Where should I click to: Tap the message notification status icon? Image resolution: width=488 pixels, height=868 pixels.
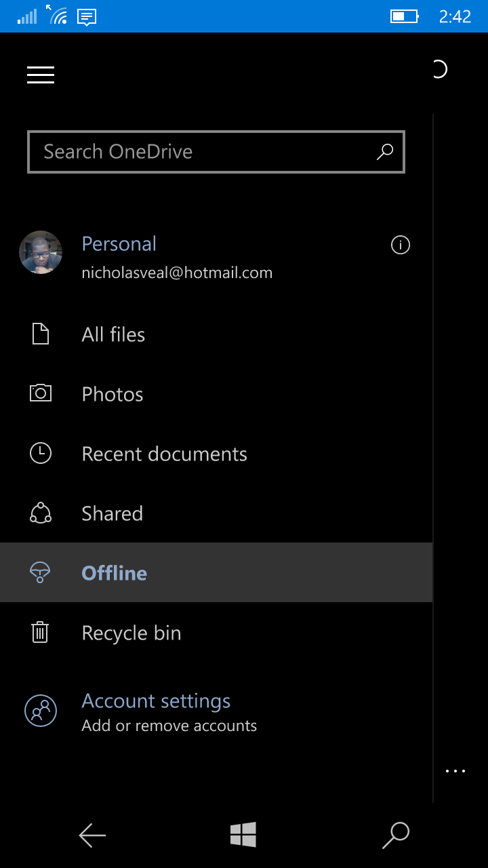click(x=87, y=16)
